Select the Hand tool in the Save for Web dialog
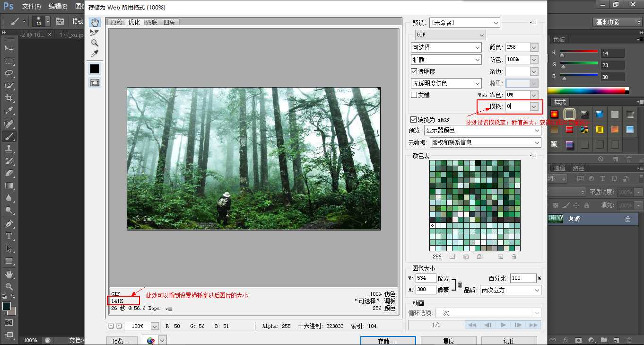The height and width of the screenshot is (345, 644). pyautogui.click(x=95, y=22)
